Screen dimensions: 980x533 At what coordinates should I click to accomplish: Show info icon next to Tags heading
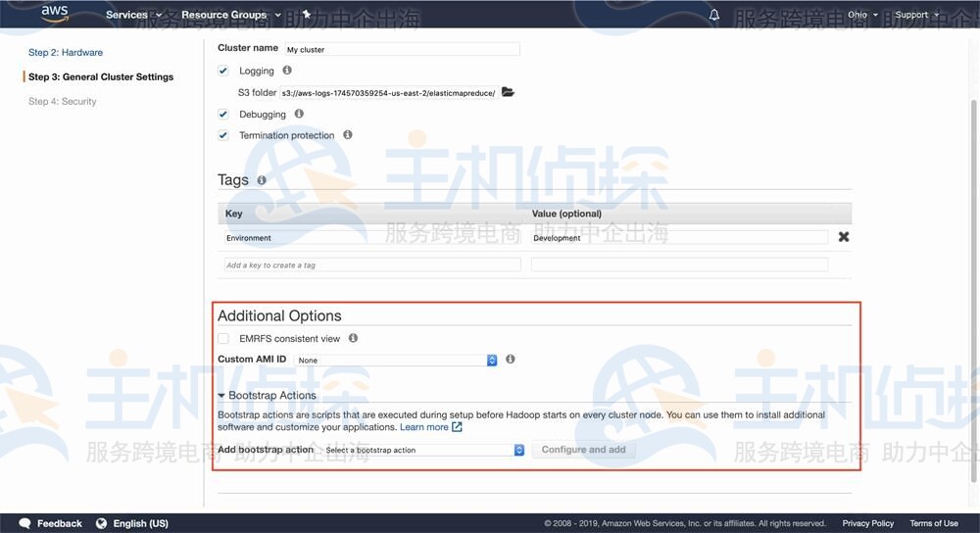coord(262,180)
